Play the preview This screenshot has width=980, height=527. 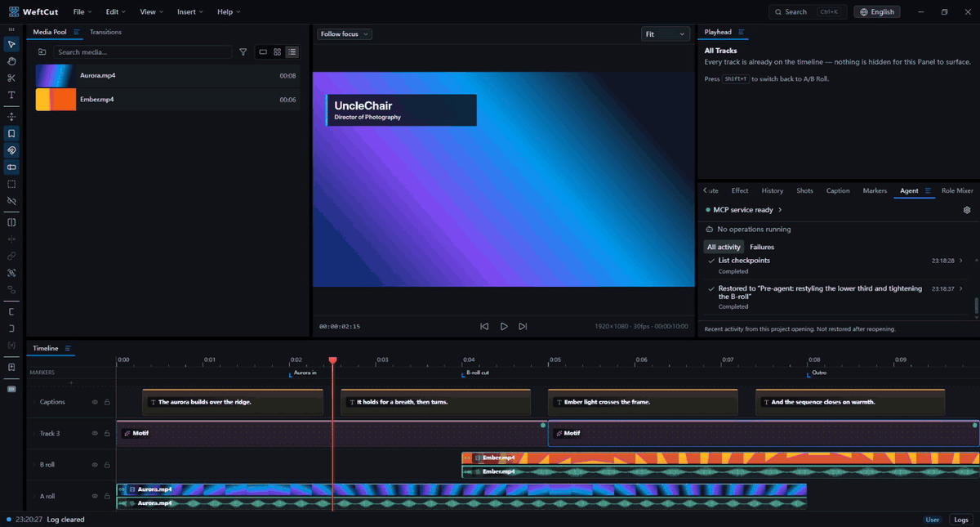[504, 326]
